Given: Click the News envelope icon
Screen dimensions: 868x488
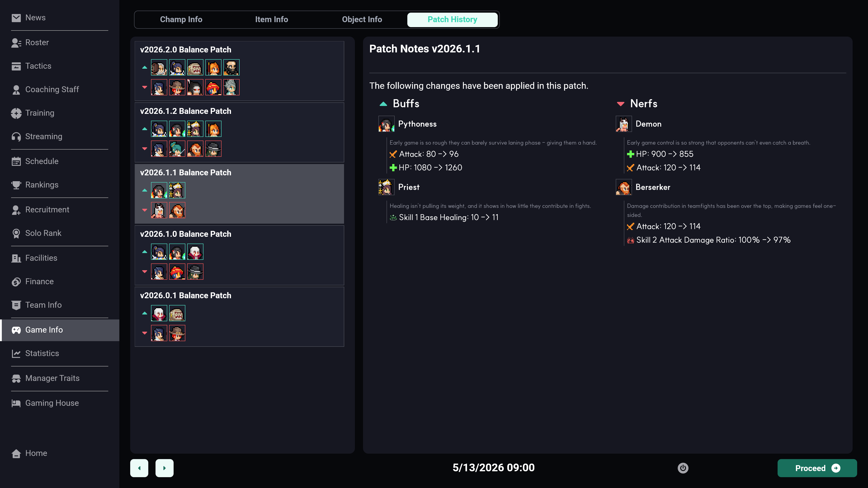Looking at the screenshot, I should 16,18.
